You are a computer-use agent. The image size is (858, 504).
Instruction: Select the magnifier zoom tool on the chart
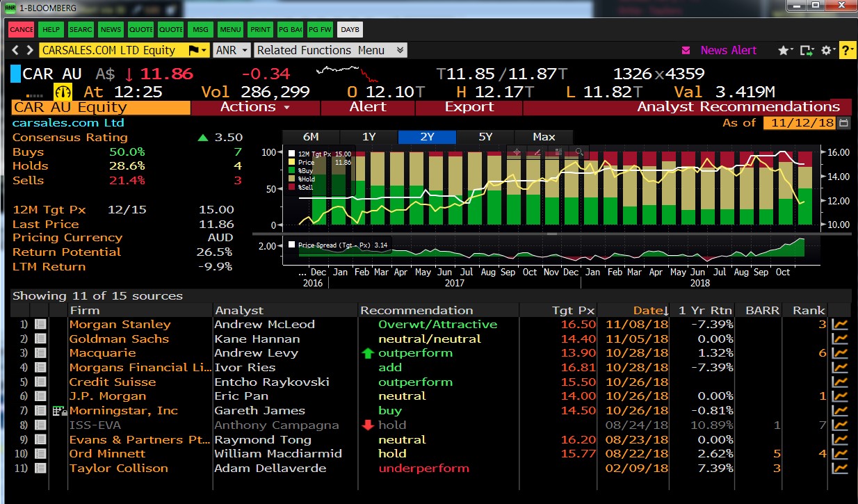pyautogui.click(x=578, y=152)
